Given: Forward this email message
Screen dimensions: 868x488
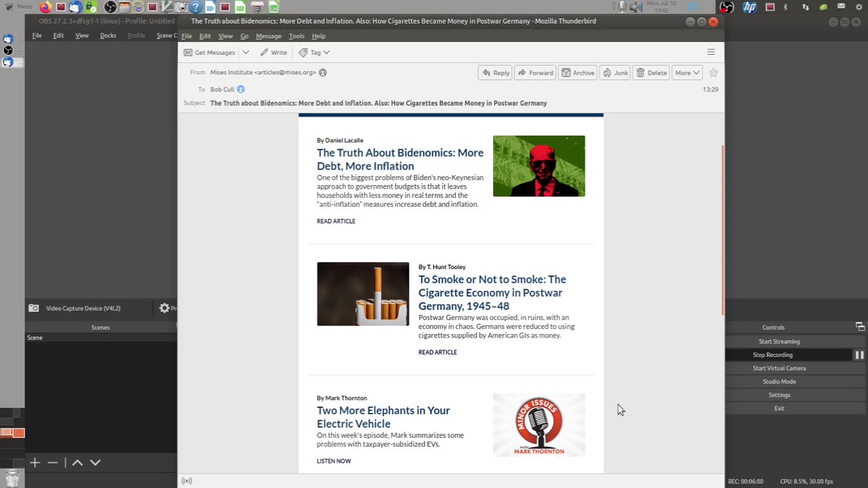Looking at the screenshot, I should pyautogui.click(x=535, y=73).
